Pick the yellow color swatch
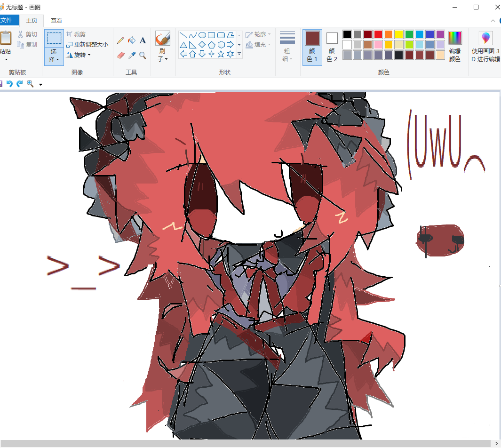 (x=399, y=34)
